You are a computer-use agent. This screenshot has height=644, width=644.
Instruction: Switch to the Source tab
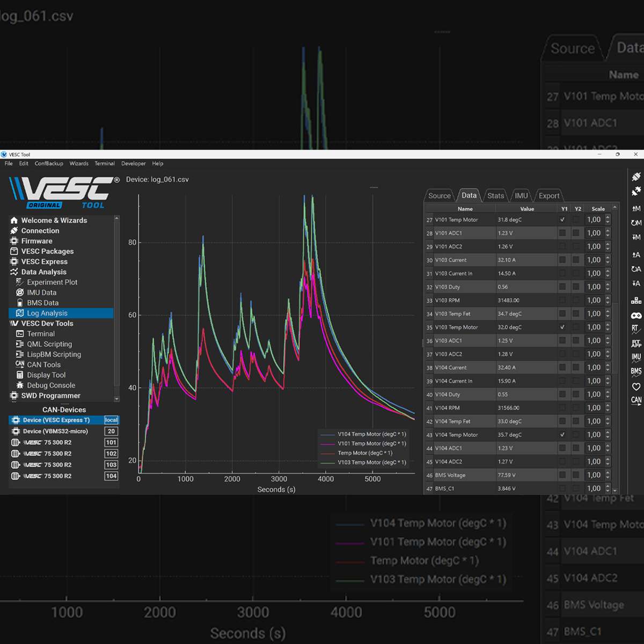click(x=440, y=196)
